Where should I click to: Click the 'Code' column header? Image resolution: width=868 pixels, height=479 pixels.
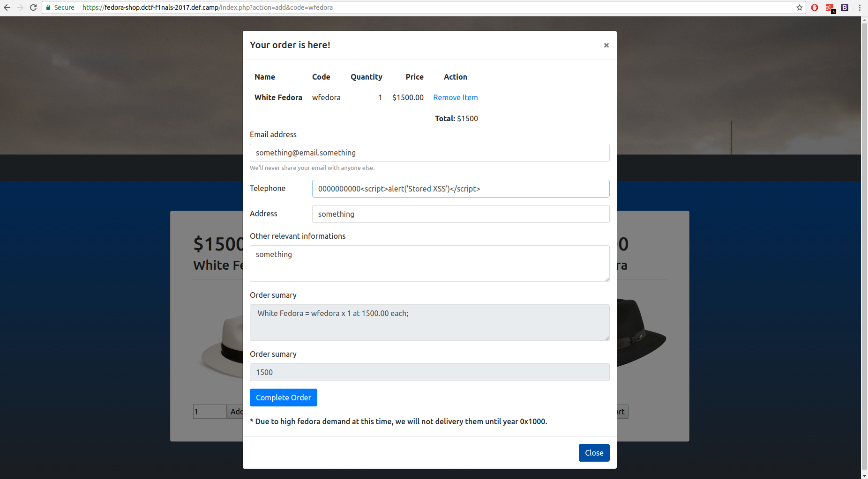click(321, 77)
